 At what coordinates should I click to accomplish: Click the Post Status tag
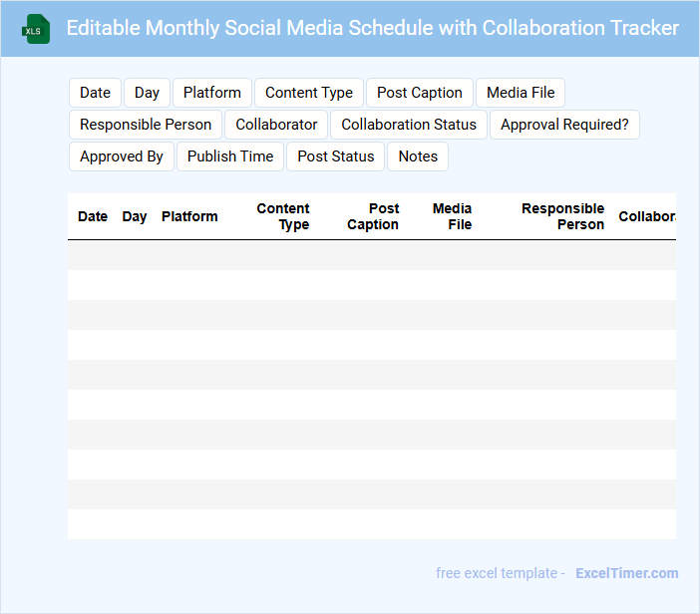pyautogui.click(x=336, y=156)
